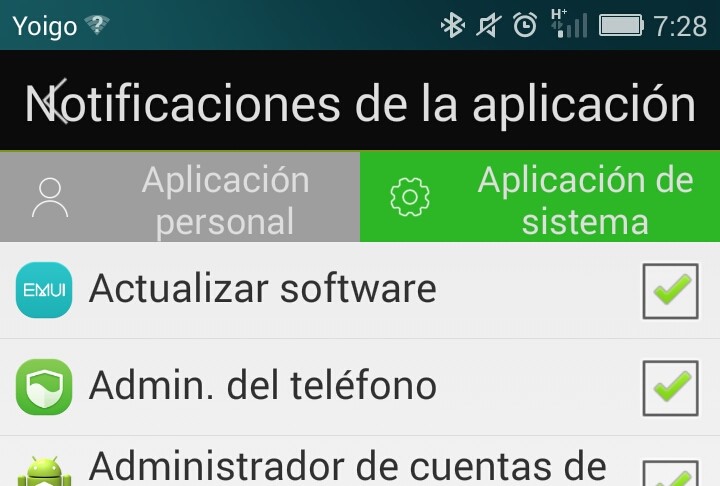The height and width of the screenshot is (486, 720).
Task: Select Aplicación de sistema tab
Action: tap(540, 197)
